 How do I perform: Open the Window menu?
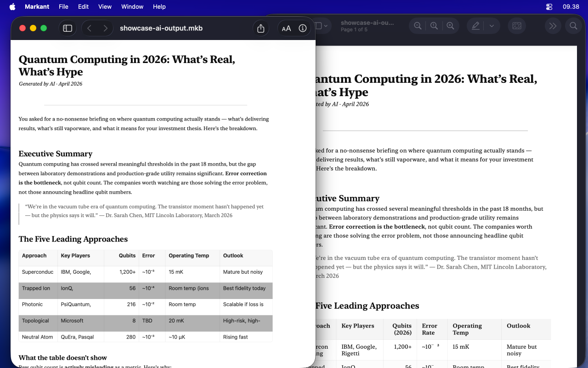[x=132, y=6]
